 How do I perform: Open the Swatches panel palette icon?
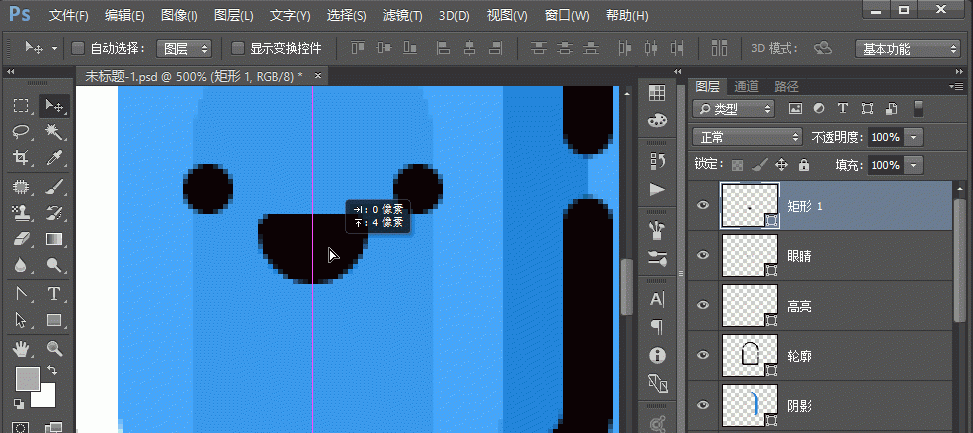coord(657,120)
